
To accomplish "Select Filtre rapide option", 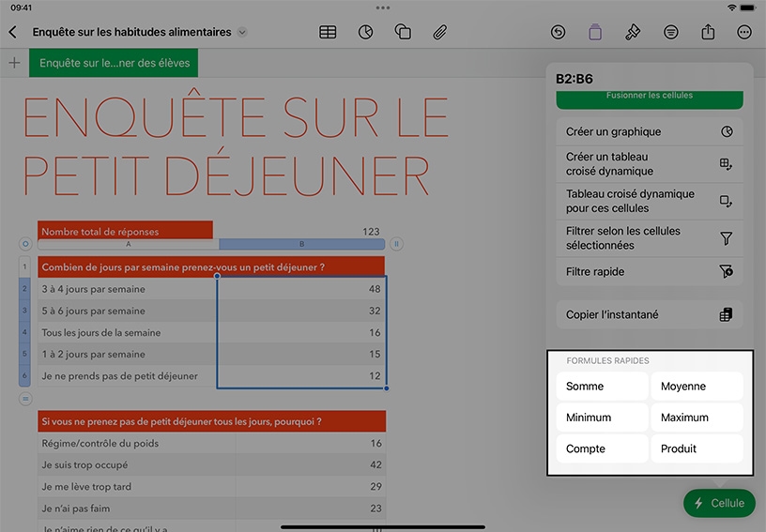I will 650,272.
